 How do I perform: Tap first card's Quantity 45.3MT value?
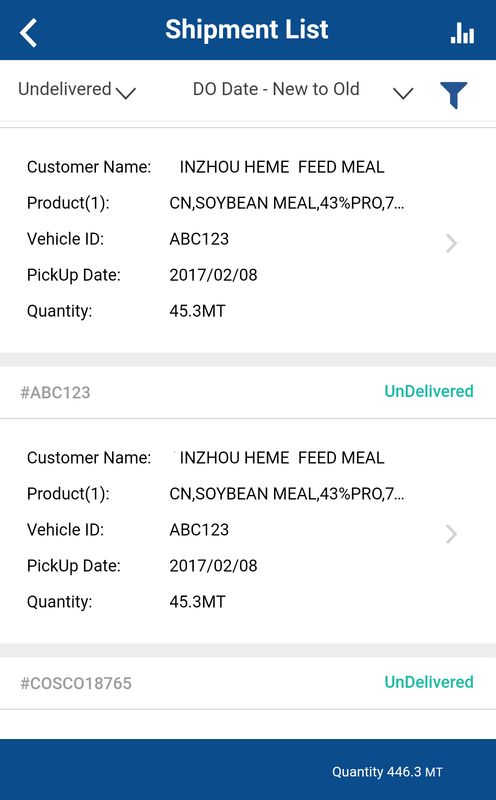[197, 311]
